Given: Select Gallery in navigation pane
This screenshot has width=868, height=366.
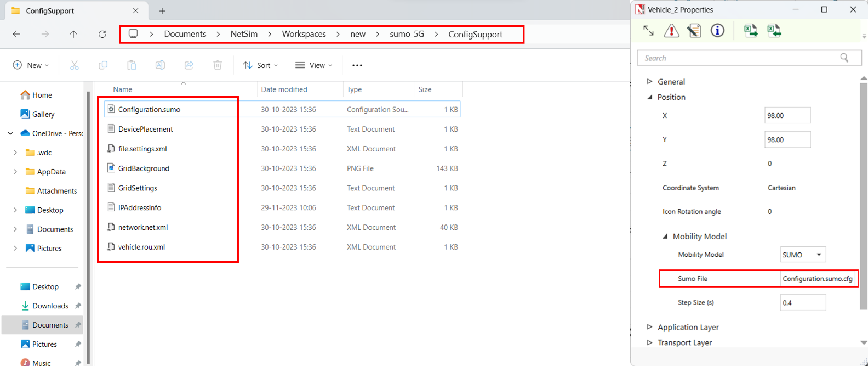Looking at the screenshot, I should point(43,114).
